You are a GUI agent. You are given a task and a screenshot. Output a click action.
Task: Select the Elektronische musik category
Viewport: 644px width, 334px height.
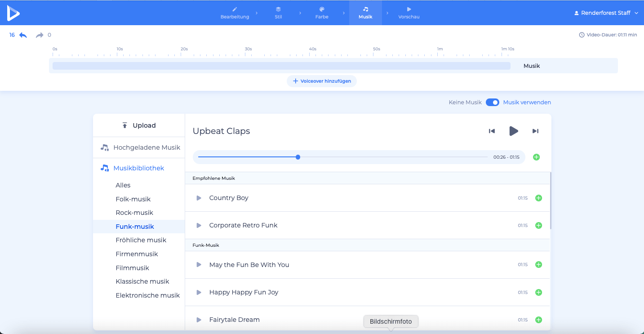coord(147,295)
